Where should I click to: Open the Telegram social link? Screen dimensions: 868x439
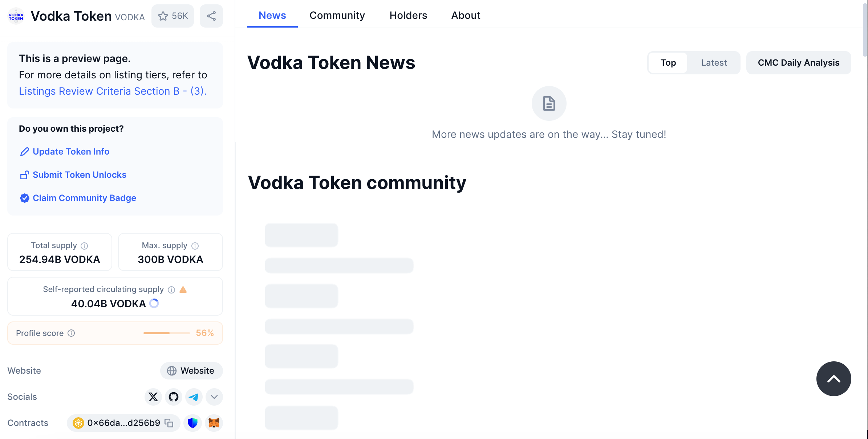[194, 397]
